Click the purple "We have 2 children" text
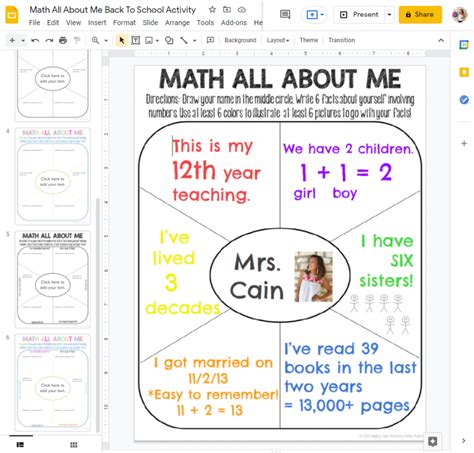This screenshot has width=474, height=453. tap(348, 149)
